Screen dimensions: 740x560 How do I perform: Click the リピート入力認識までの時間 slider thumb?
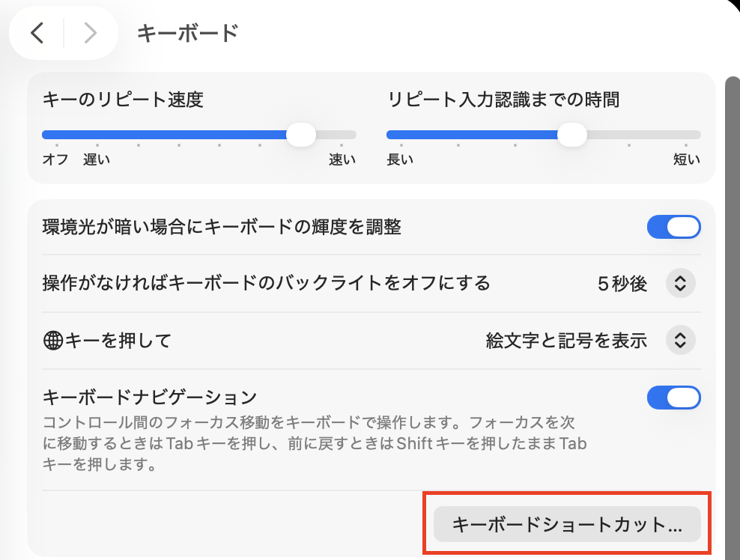pyautogui.click(x=571, y=135)
